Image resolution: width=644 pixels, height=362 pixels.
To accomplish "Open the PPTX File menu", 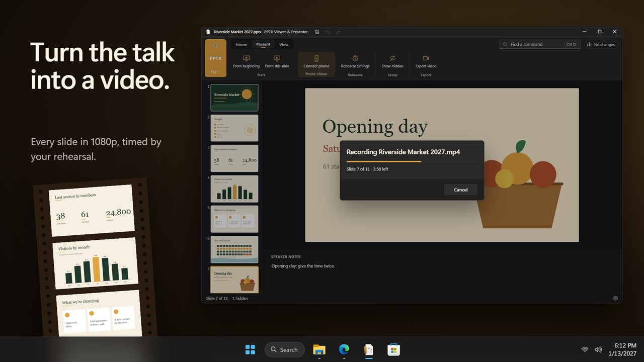I will coord(216,58).
